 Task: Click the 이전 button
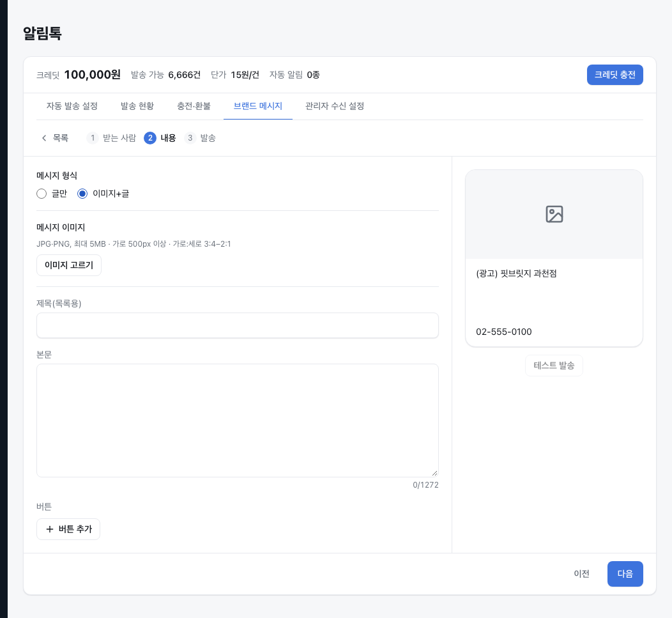(x=581, y=573)
